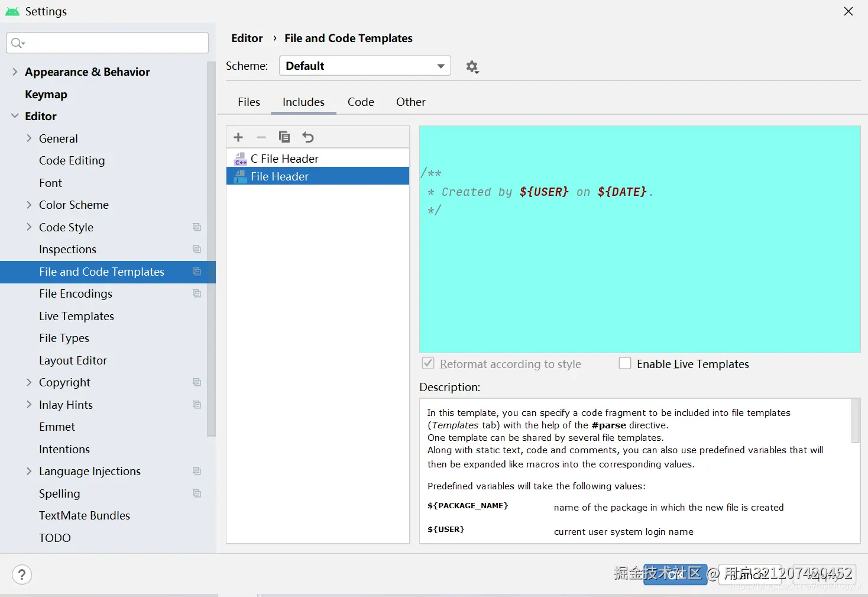Open Layout Editor settings
This screenshot has height=597, width=868.
(73, 360)
